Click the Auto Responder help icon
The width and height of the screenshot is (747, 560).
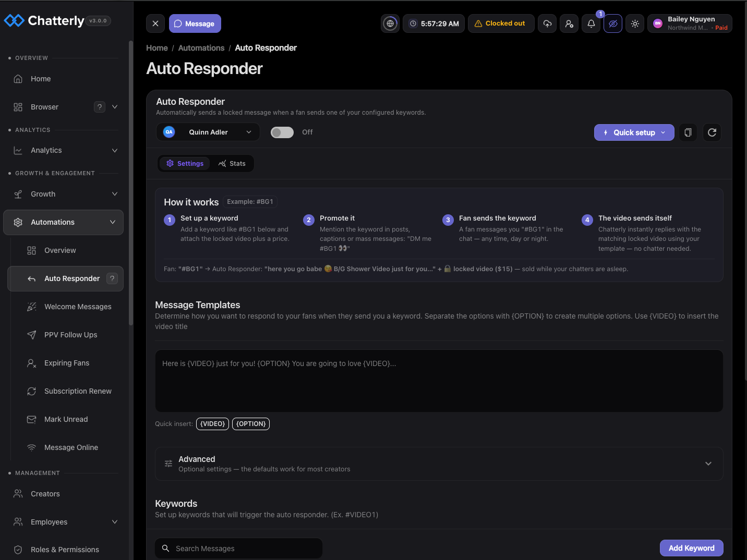(112, 278)
